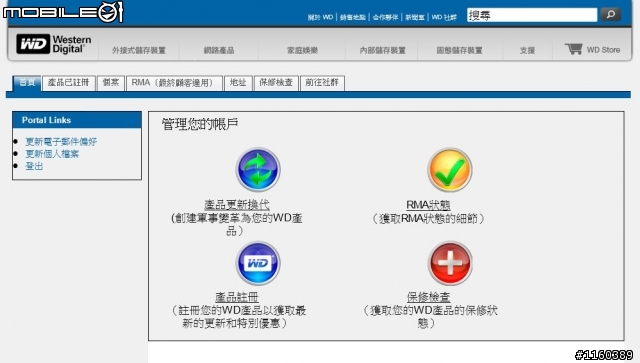The width and height of the screenshot is (640, 363).
Task: Open the RMA status checkmark icon
Action: coord(450,169)
